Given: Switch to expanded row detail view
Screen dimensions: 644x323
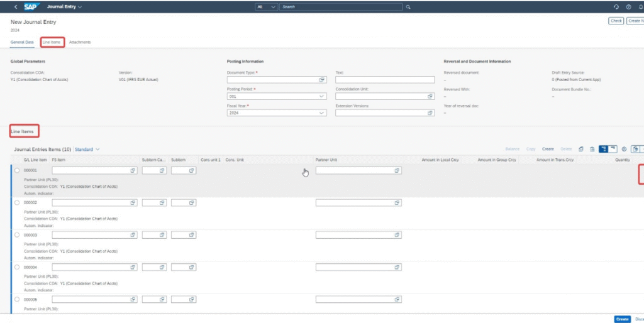Looking at the screenshot, I should coord(603,149).
